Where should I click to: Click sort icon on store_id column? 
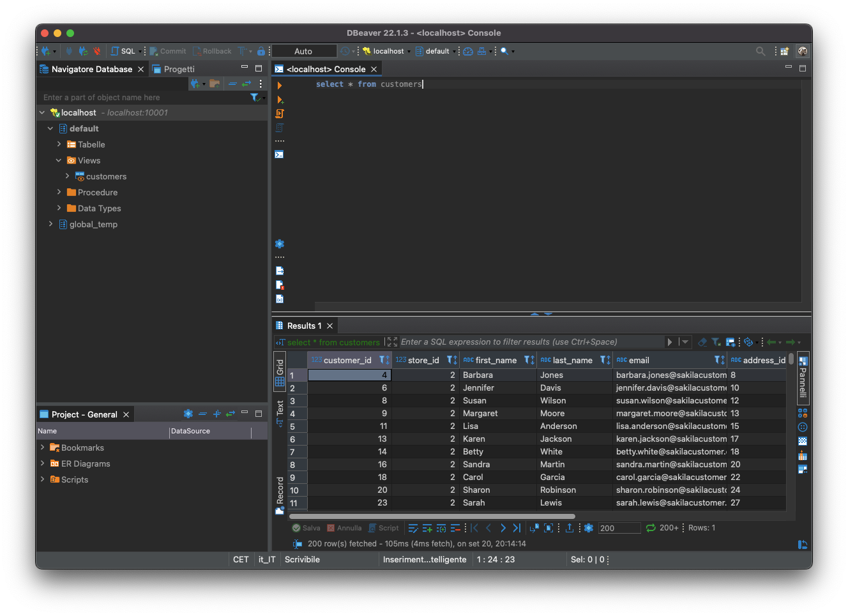coord(451,360)
